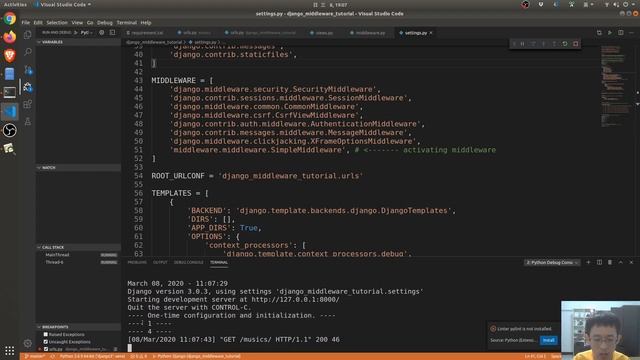Open the Manage gear in activity bar
This screenshot has width=640, height=360.
[28, 343]
